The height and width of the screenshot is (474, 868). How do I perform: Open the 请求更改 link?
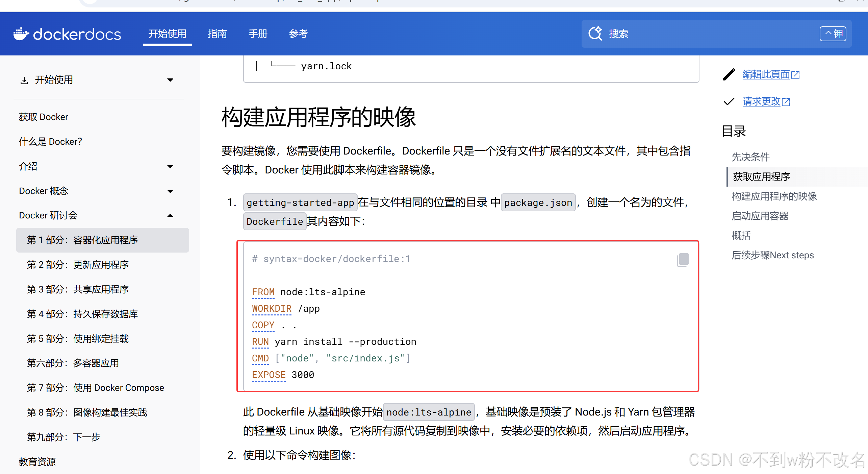(766, 101)
